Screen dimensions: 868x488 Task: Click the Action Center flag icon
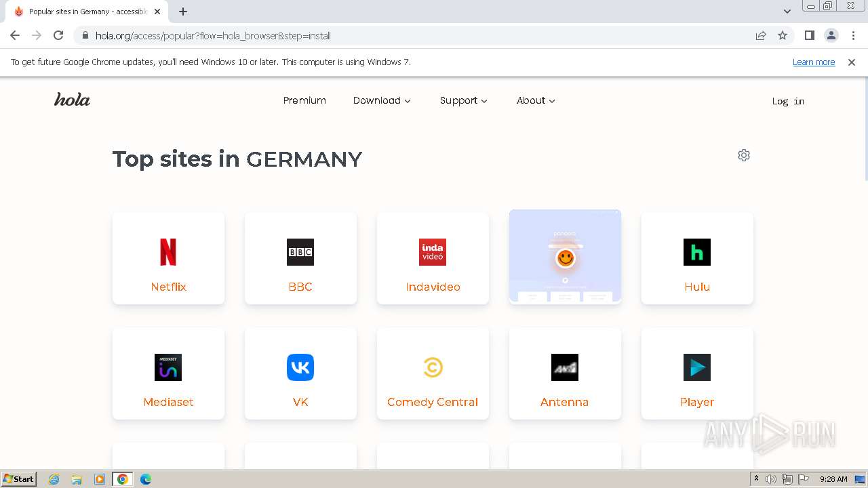pyautogui.click(x=804, y=479)
